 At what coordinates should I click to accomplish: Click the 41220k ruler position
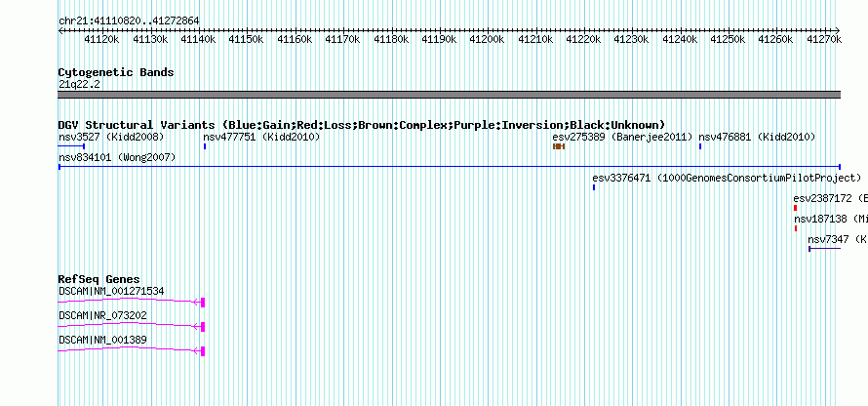pos(583,39)
